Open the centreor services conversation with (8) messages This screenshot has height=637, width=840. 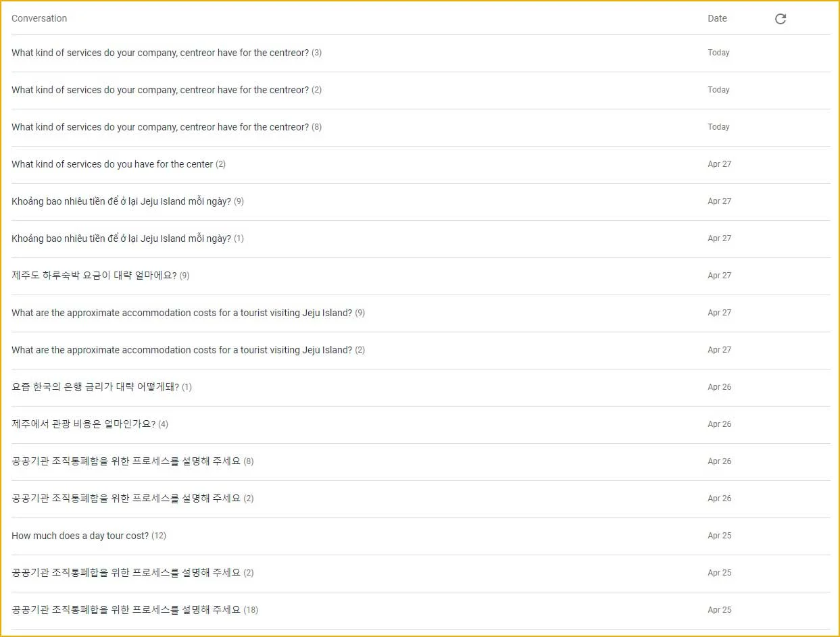click(x=160, y=127)
